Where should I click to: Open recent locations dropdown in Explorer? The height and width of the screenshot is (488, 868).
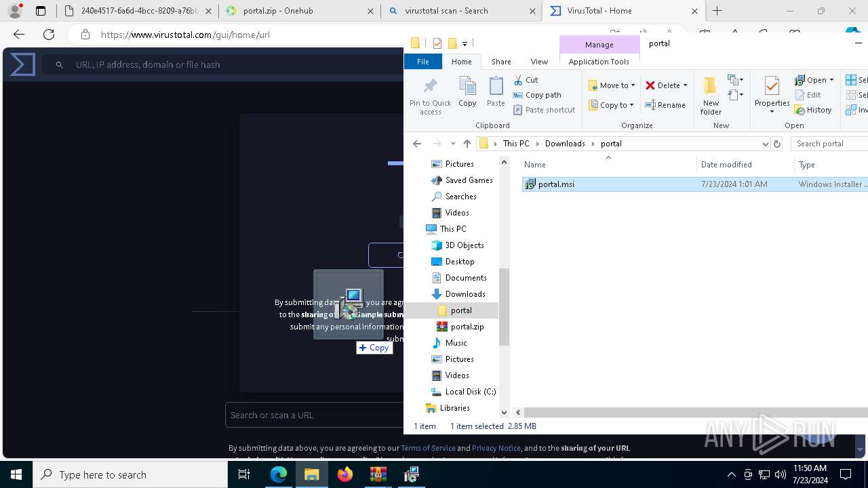click(x=453, y=144)
